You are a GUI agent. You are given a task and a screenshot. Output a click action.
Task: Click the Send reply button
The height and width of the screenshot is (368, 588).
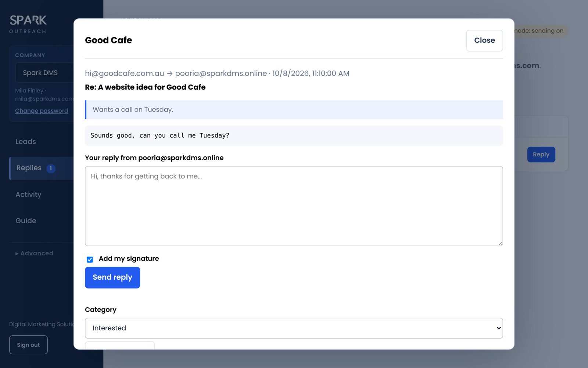(x=112, y=277)
